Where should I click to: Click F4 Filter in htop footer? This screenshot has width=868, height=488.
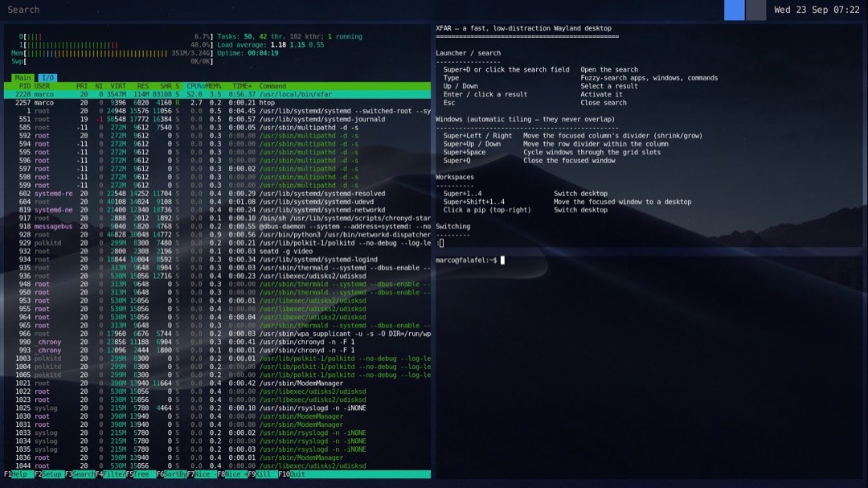point(110,474)
